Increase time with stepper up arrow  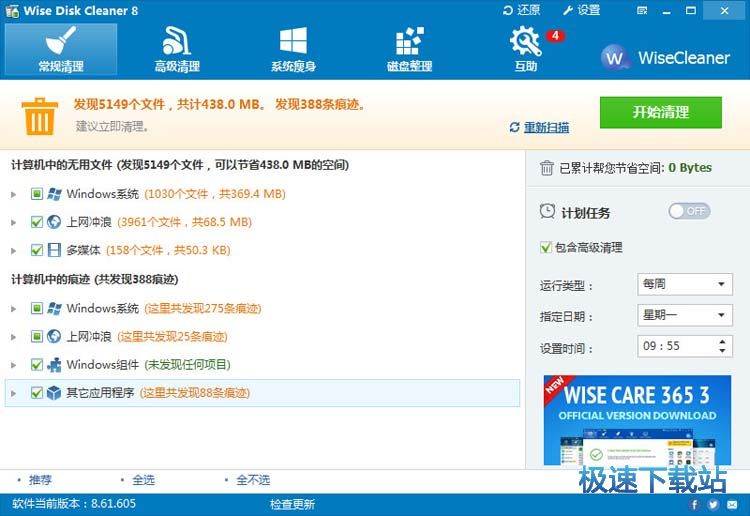(x=722, y=341)
